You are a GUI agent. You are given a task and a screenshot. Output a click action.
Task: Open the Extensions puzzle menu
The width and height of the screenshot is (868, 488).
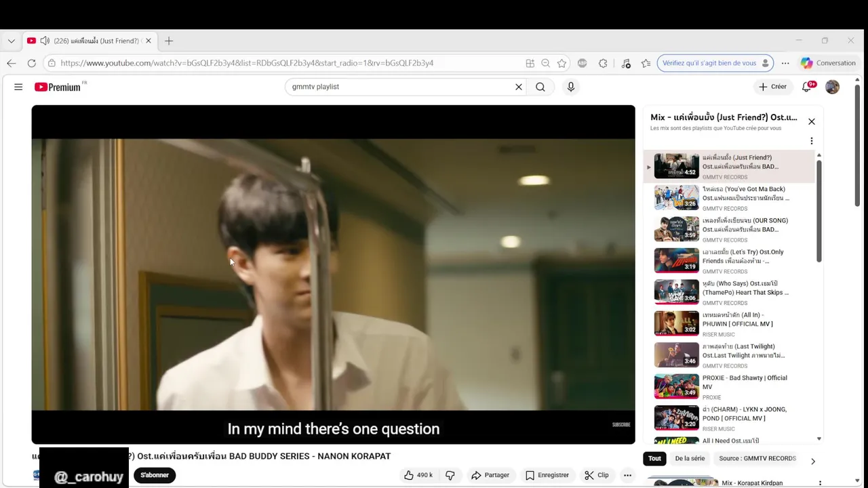[603, 63]
